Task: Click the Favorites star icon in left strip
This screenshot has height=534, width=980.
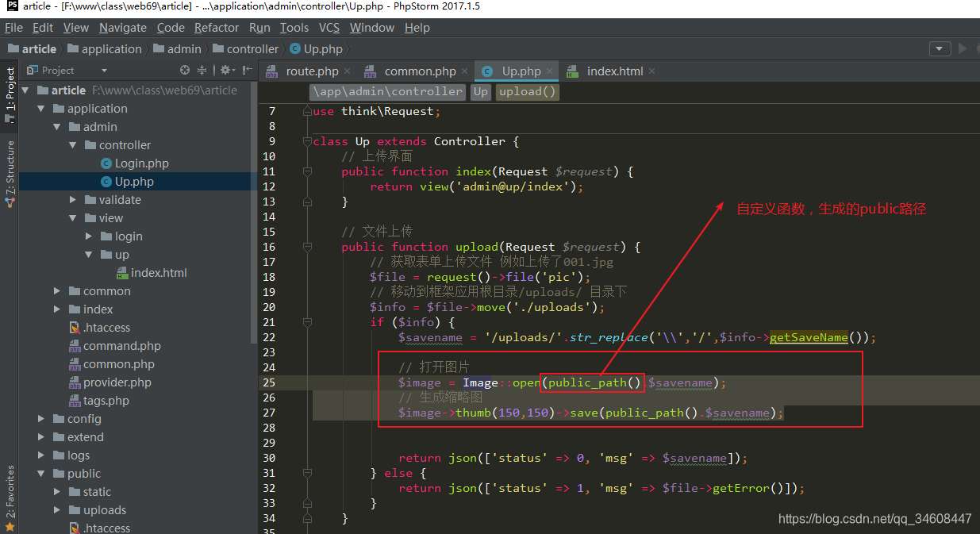Action: 10,526
